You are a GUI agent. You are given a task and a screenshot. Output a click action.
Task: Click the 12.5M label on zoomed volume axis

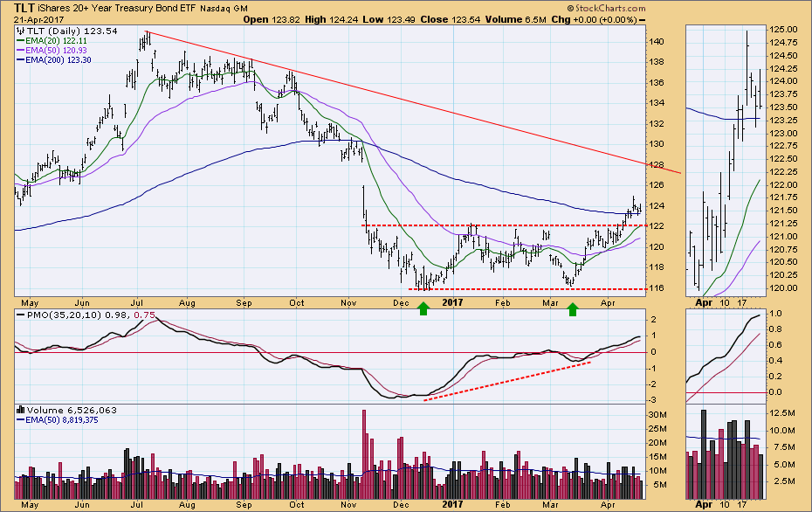click(x=782, y=413)
